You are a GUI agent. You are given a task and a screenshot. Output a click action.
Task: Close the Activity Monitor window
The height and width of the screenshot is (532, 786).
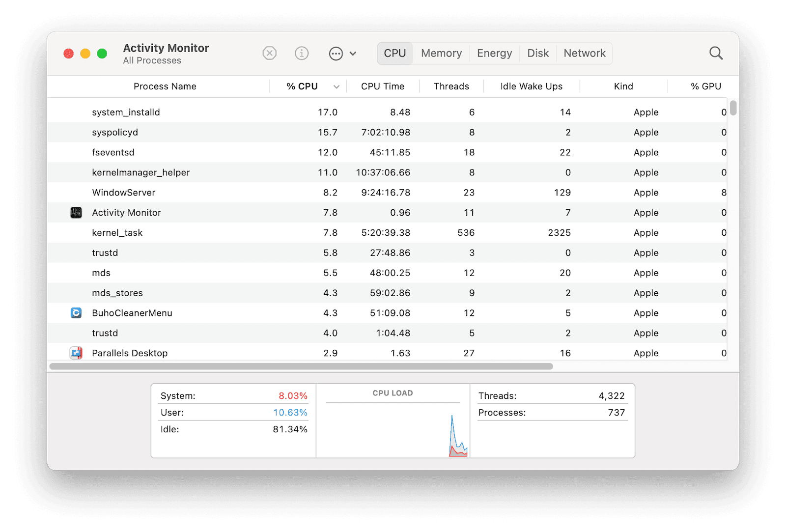[x=69, y=54]
